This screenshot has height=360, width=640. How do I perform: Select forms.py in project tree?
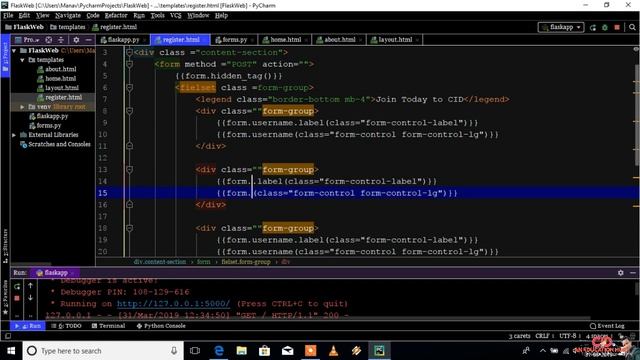(x=48, y=126)
